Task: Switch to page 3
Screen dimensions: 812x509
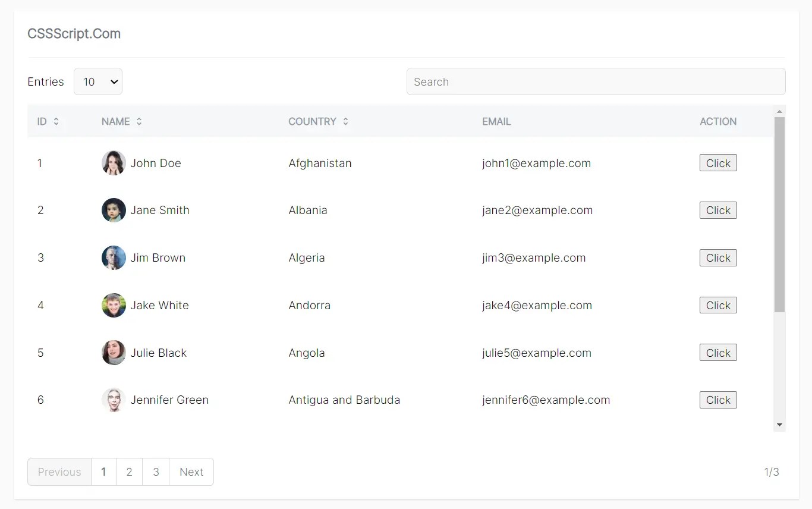Action: [155, 472]
